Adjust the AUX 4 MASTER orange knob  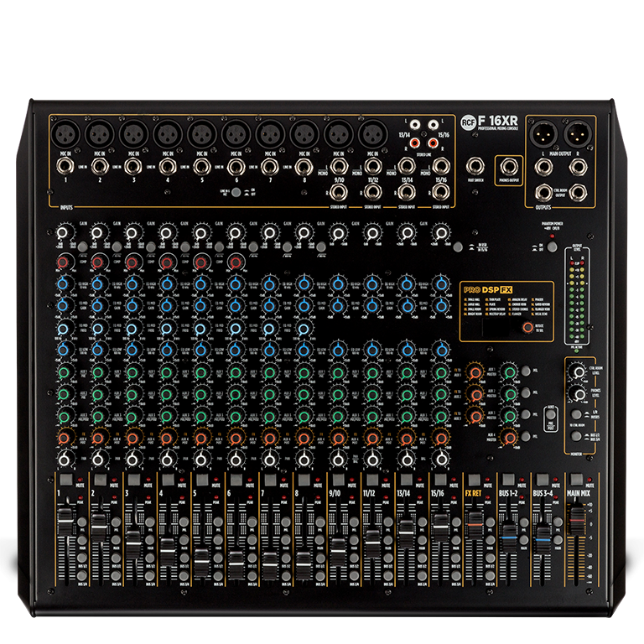(510, 438)
